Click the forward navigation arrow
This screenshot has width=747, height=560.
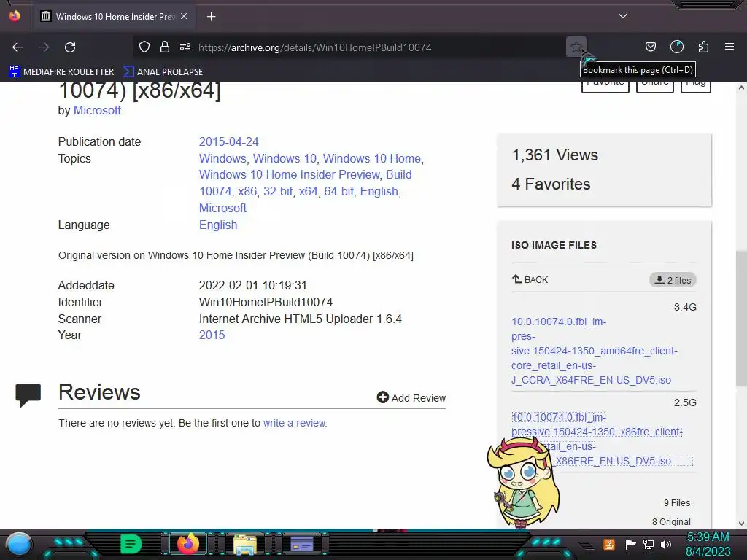(44, 47)
